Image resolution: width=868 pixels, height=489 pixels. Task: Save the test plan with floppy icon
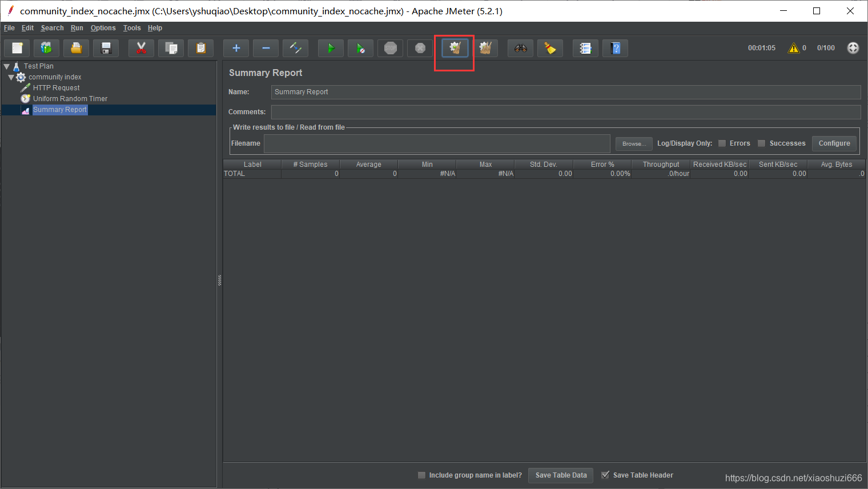(106, 49)
